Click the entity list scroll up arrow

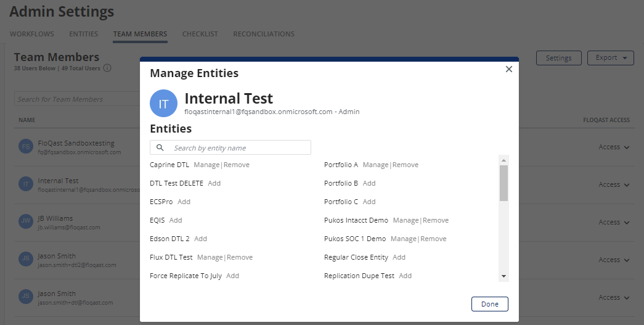[503, 160]
